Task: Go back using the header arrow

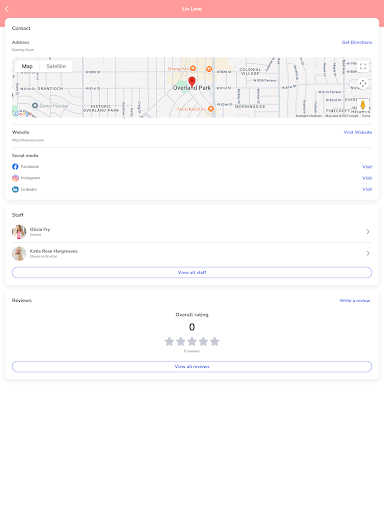Action: (x=7, y=9)
